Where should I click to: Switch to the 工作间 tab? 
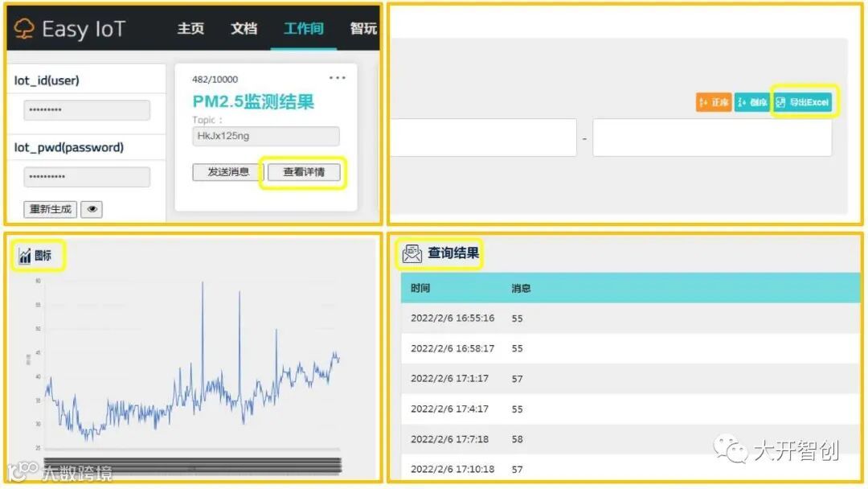pos(303,28)
